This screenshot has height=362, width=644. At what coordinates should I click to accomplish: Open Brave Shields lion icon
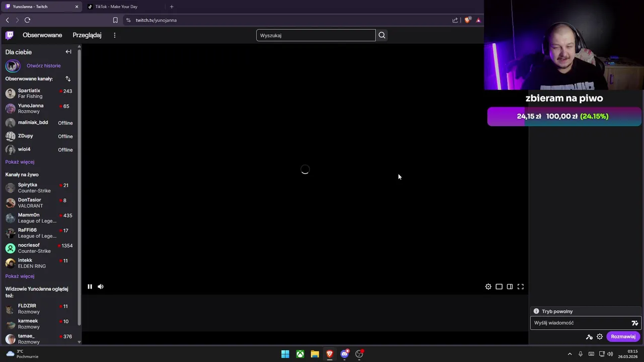point(467,20)
